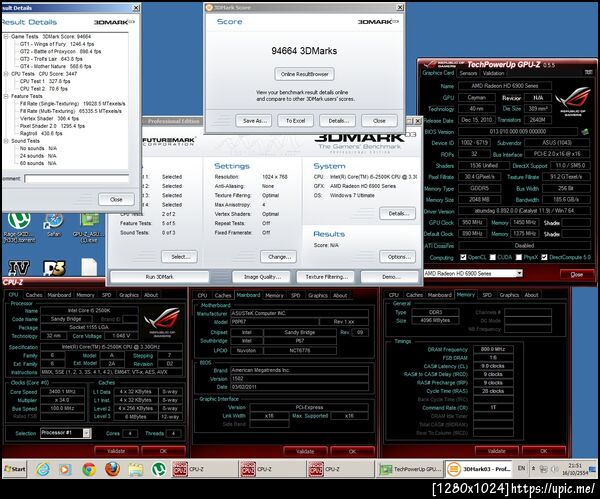The image size is (600, 499).
Task: Switch to GPU-Z Validation tab
Action: tap(493, 73)
